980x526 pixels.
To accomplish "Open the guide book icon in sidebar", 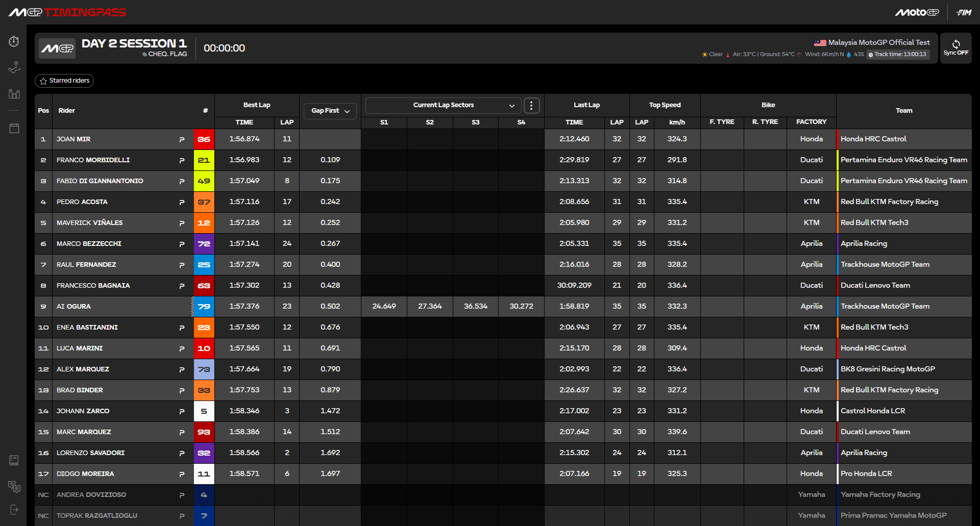I will point(14,460).
